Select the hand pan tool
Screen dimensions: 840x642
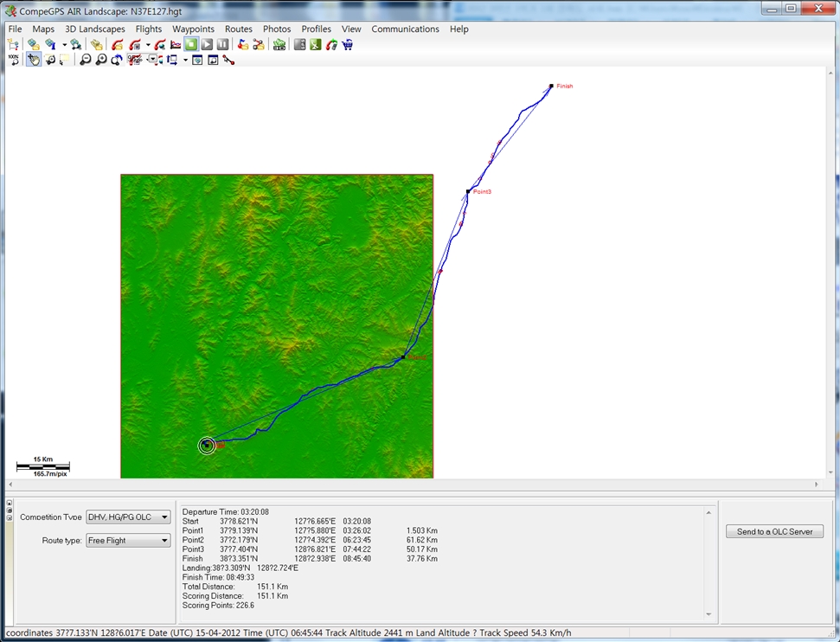pos(34,60)
